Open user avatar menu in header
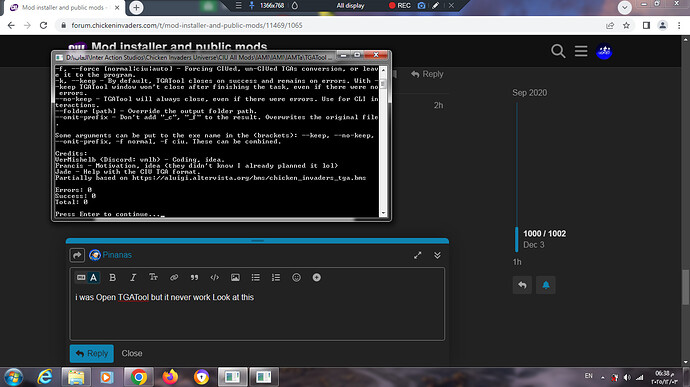The width and height of the screenshot is (690, 387). [x=604, y=52]
